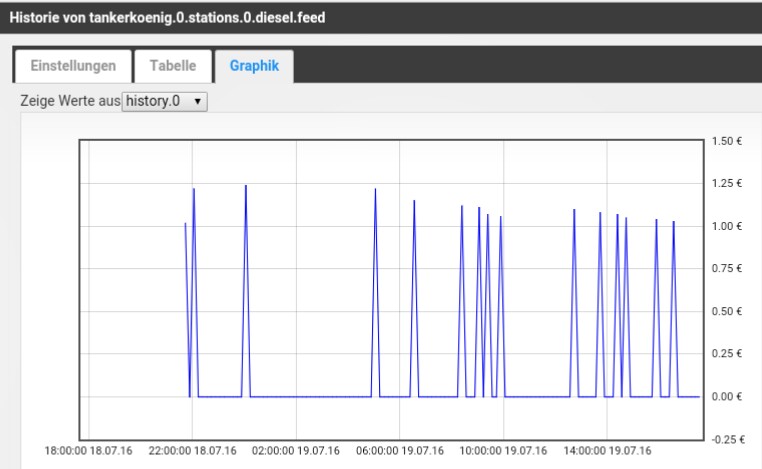Screen dimensions: 762x469
Task: Click the first data point where the line starts
Action: click(x=186, y=224)
